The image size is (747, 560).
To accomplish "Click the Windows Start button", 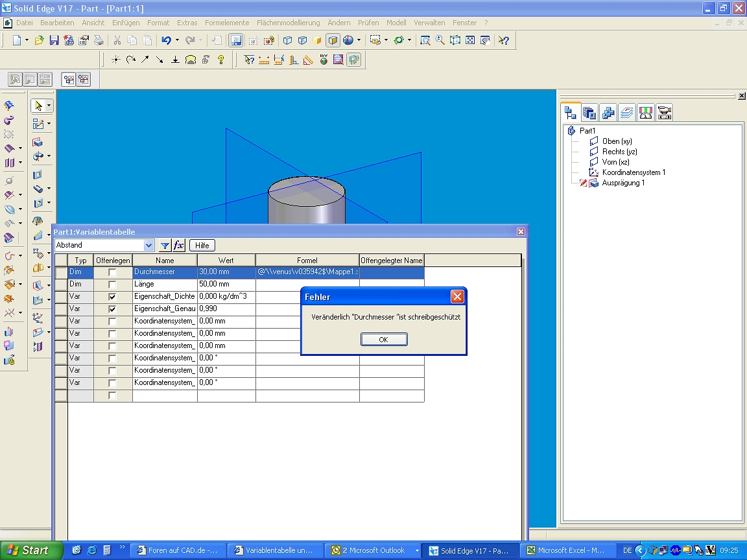I will click(x=31, y=550).
